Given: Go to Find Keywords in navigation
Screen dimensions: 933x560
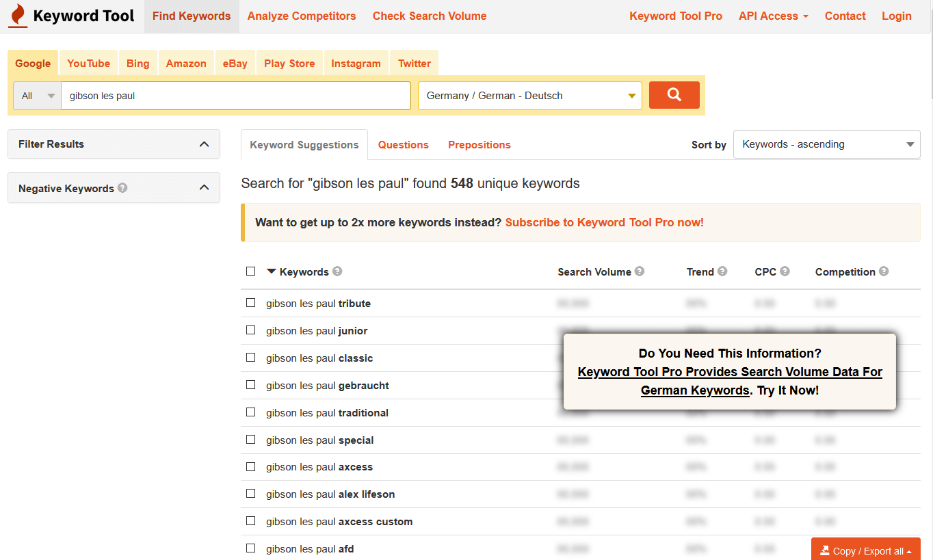Looking at the screenshot, I should coord(192,16).
